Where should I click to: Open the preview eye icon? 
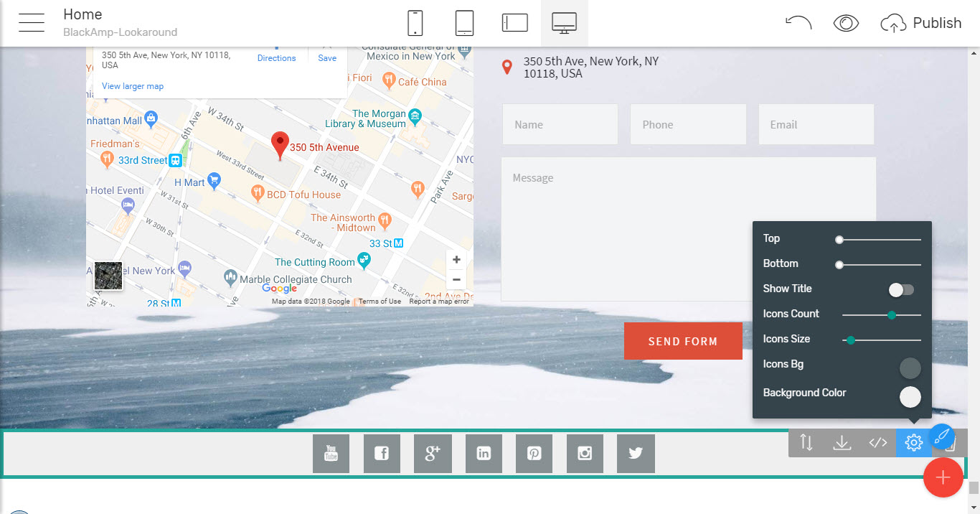pyautogui.click(x=846, y=23)
